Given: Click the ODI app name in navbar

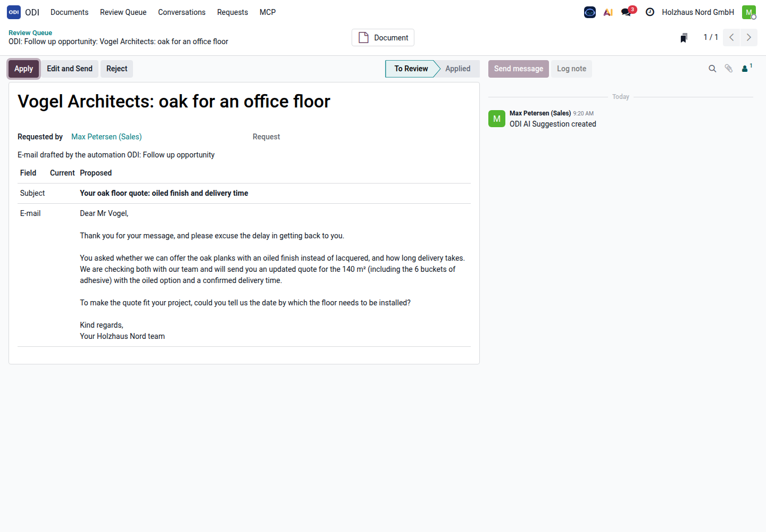Looking at the screenshot, I should pyautogui.click(x=32, y=12).
